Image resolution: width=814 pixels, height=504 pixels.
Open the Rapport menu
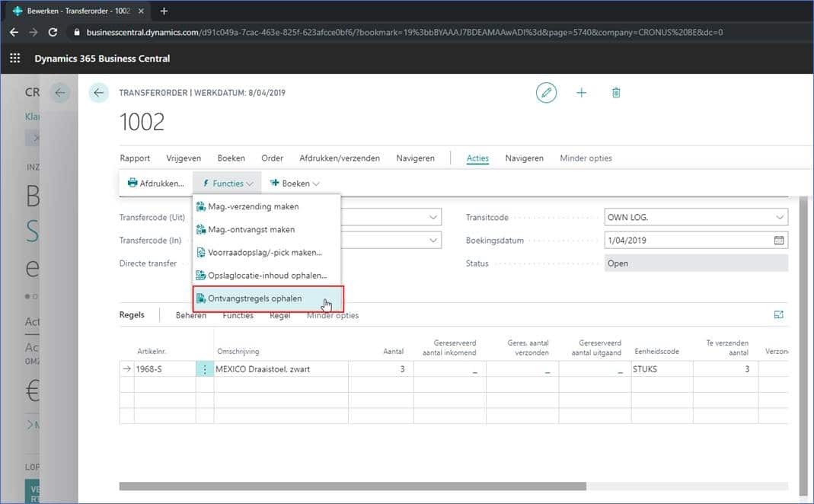point(135,158)
